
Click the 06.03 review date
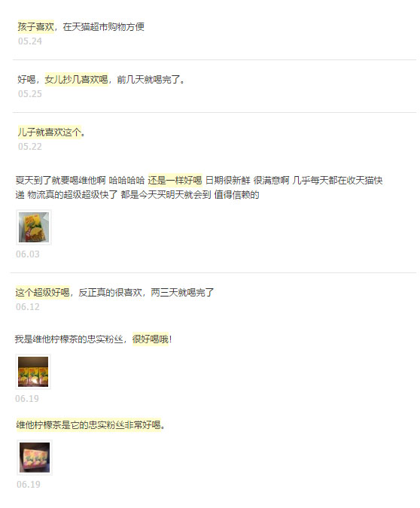pos(28,254)
